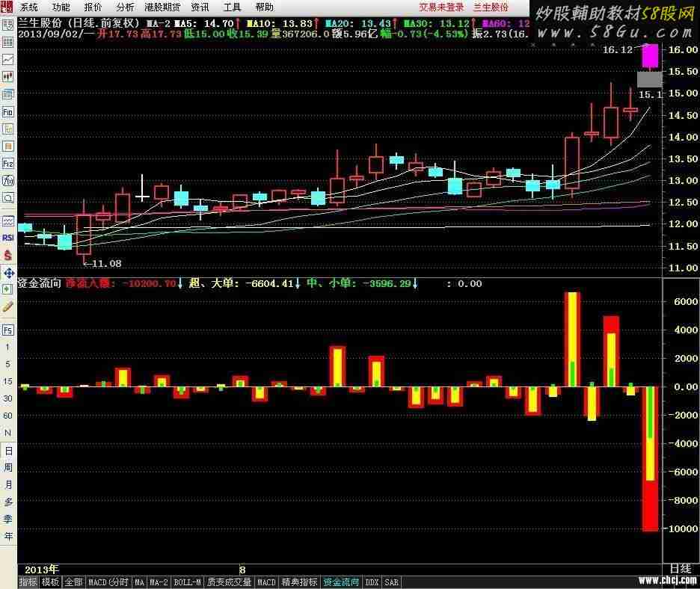Click the Fs intraday icon
The width and height of the screenshot is (700, 589).
tap(7, 330)
